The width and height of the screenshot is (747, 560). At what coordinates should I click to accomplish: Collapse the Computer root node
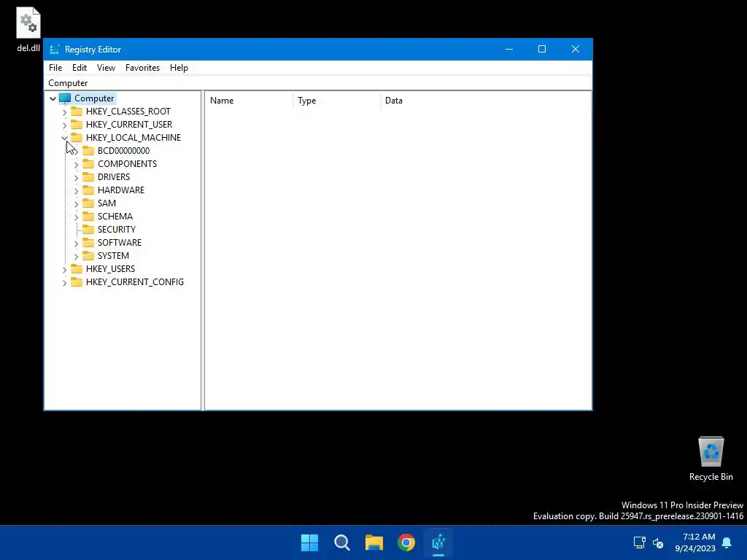coord(53,98)
